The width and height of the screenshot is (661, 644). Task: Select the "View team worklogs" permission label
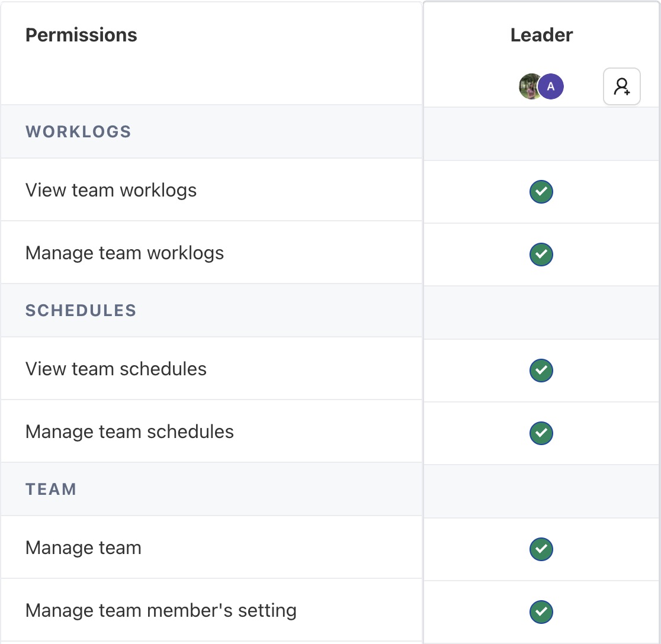coord(111,191)
